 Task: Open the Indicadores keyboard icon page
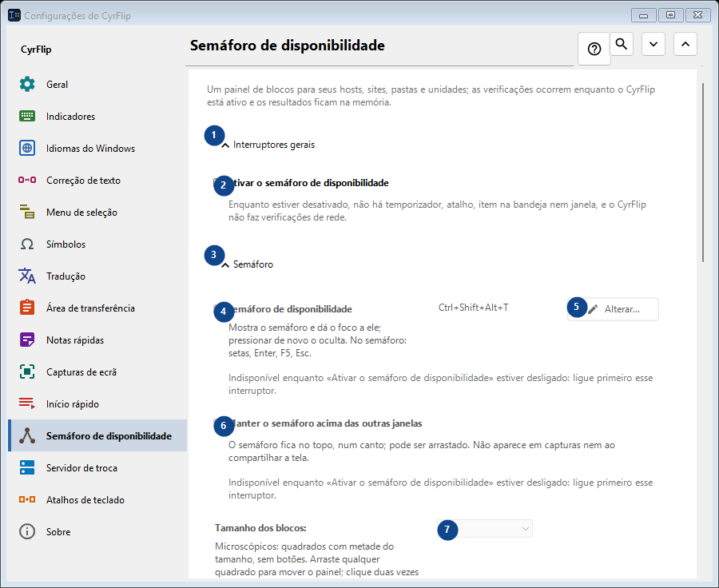(x=27, y=116)
